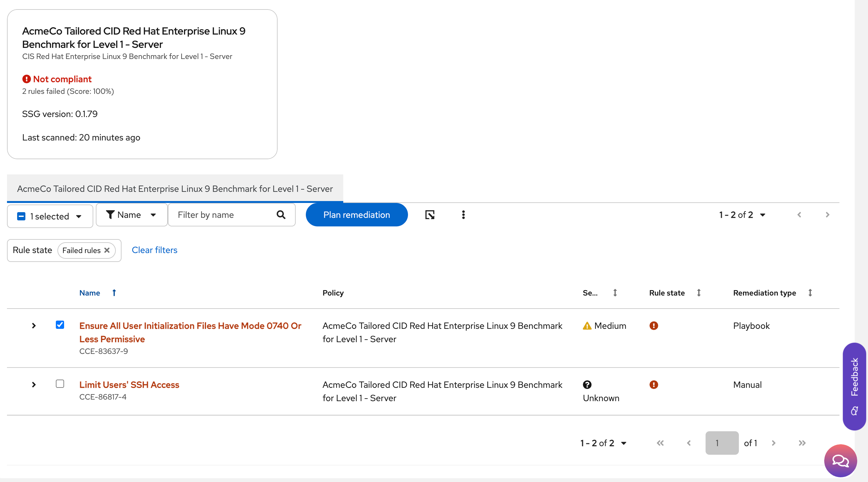Click the export/expand table icon

(430, 215)
